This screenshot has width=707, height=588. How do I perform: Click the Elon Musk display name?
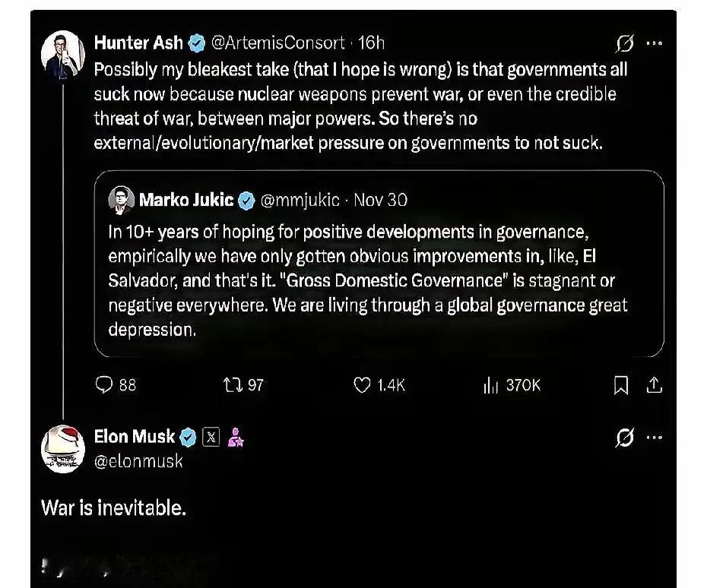pos(135,437)
